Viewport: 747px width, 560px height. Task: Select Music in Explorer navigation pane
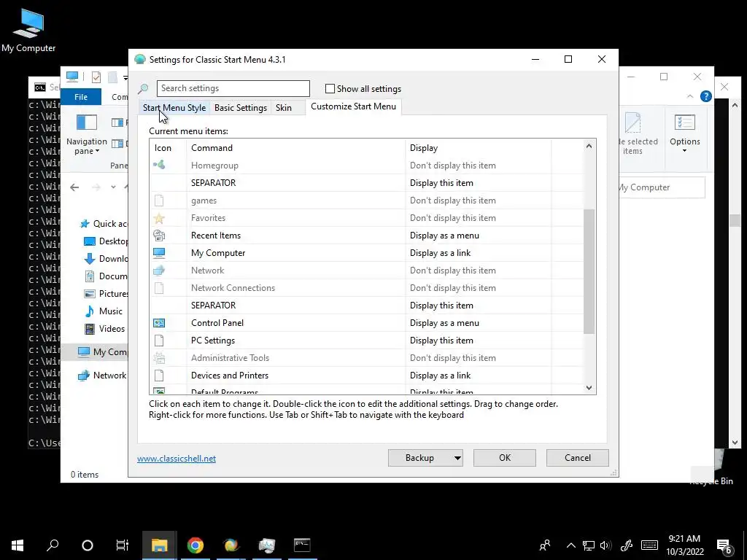pos(111,311)
